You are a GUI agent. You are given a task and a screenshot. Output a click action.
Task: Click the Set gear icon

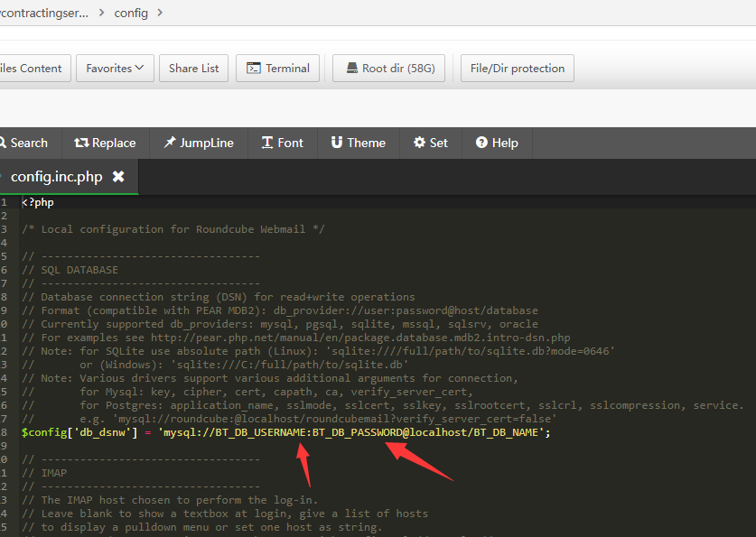point(419,142)
